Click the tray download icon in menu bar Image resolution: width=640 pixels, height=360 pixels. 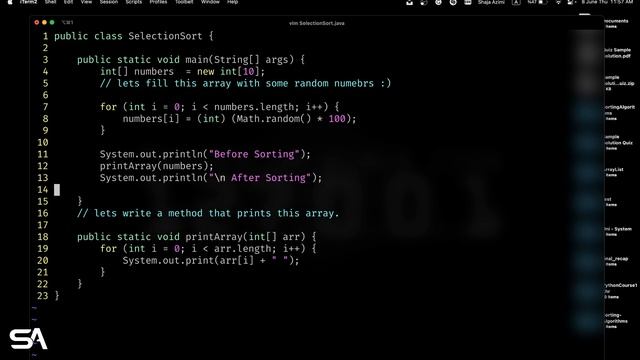tap(409, 2)
